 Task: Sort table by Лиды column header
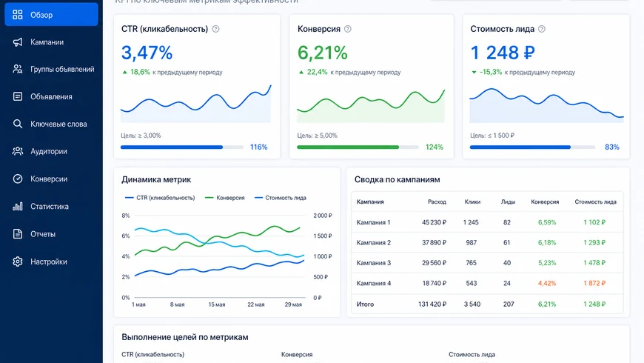[x=508, y=202]
